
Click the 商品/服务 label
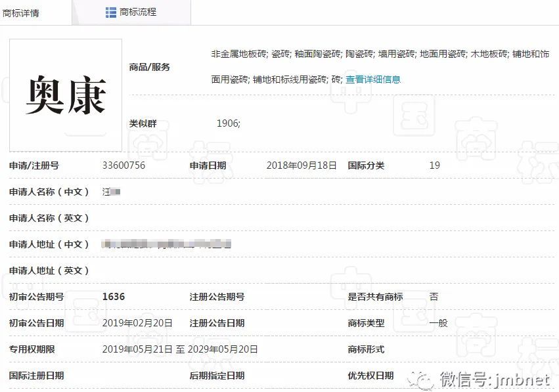coord(150,67)
